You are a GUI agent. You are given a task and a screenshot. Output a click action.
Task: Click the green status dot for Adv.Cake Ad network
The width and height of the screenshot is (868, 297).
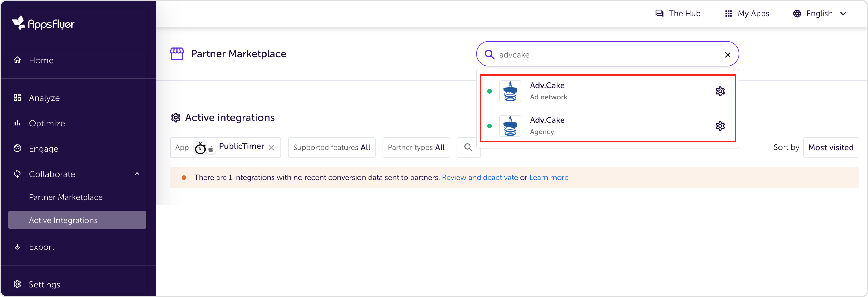coord(490,91)
